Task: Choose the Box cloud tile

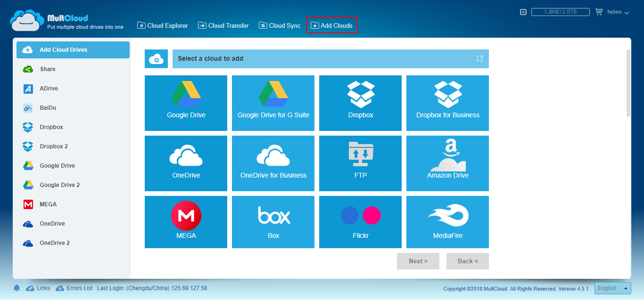Action: tap(273, 222)
